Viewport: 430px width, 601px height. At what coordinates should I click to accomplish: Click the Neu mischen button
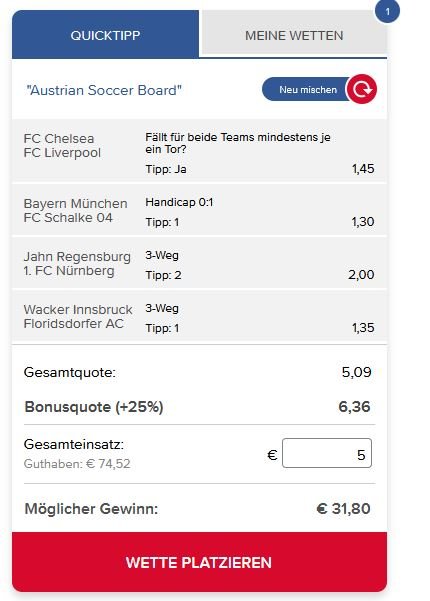pos(308,89)
